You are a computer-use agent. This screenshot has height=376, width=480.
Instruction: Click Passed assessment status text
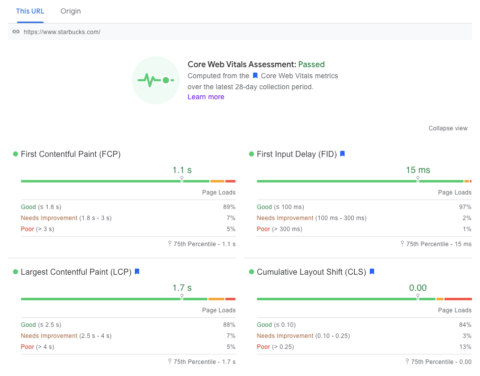coord(311,64)
